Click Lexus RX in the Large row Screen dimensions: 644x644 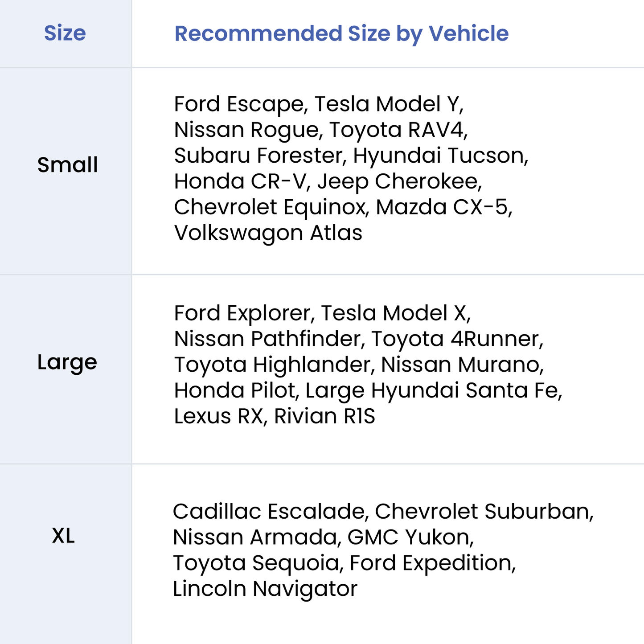pyautogui.click(x=217, y=416)
